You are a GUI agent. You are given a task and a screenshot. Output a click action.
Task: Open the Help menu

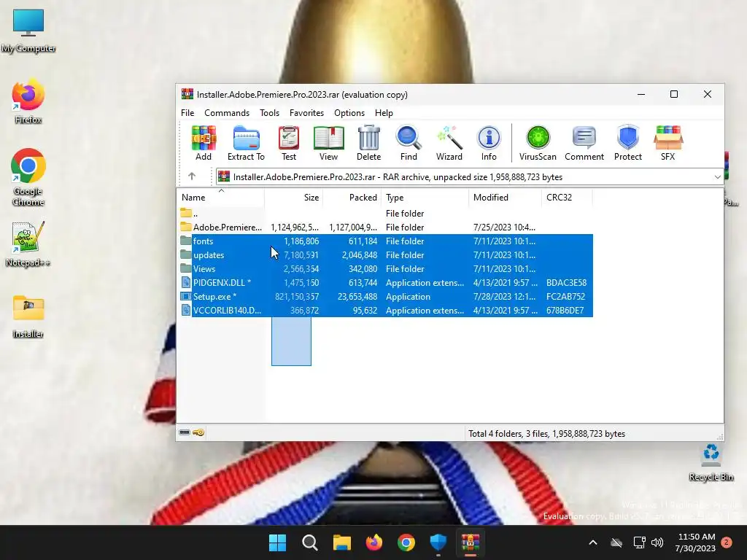384,113
